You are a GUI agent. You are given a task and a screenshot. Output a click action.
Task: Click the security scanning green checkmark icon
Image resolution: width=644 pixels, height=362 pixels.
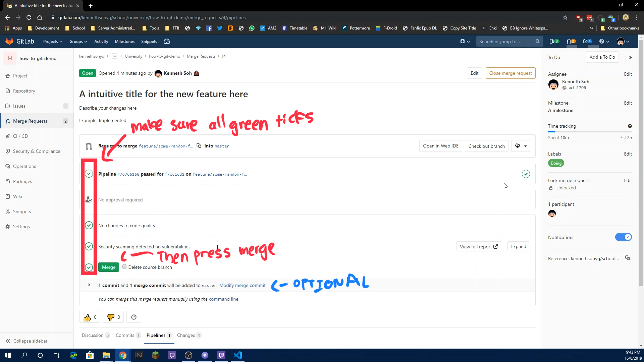point(89,247)
